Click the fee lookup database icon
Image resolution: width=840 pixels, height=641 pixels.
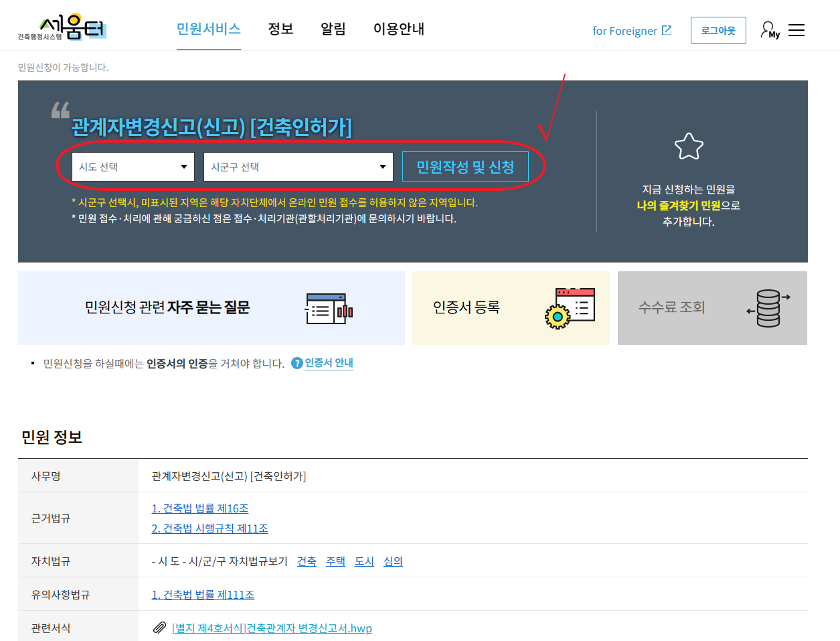[x=768, y=308]
